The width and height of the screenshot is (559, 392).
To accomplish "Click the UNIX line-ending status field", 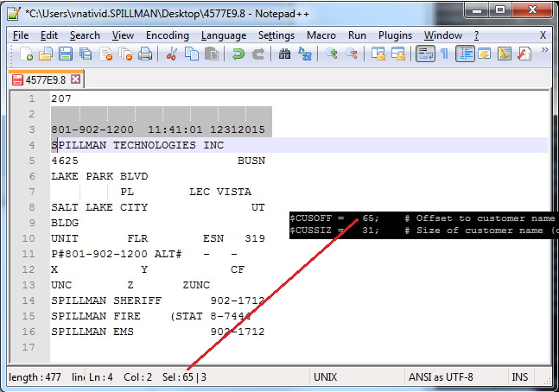I will coord(325,377).
